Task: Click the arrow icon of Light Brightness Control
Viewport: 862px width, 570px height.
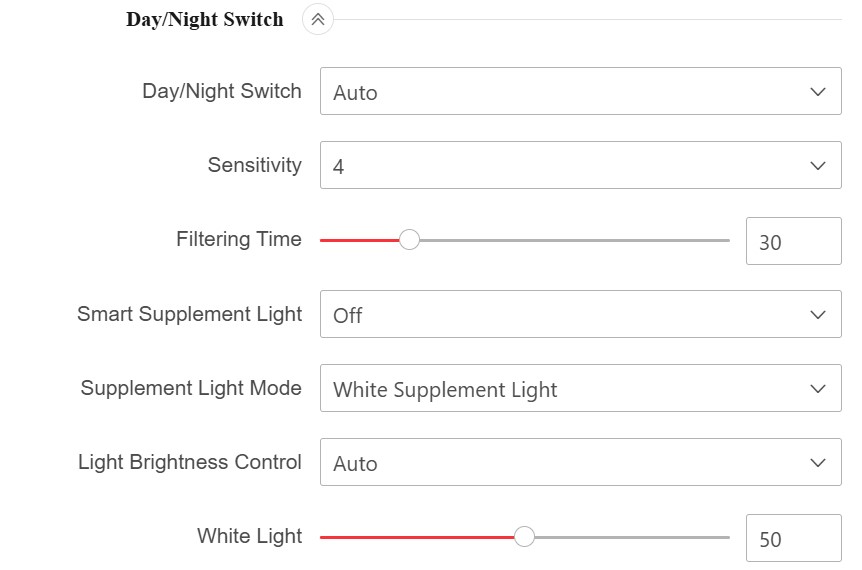Action: [x=818, y=463]
